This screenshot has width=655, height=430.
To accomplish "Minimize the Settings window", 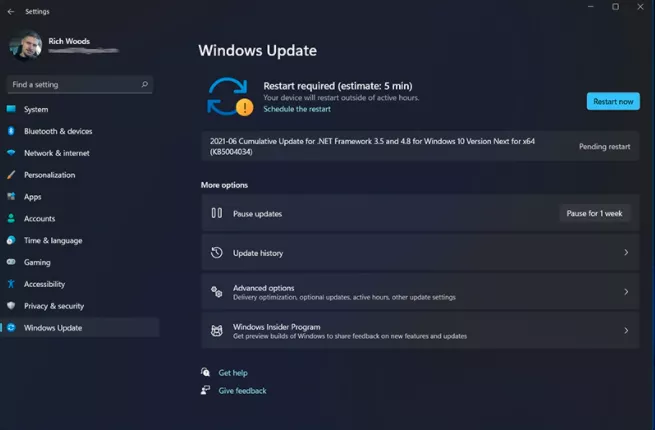I will pos(591,7).
